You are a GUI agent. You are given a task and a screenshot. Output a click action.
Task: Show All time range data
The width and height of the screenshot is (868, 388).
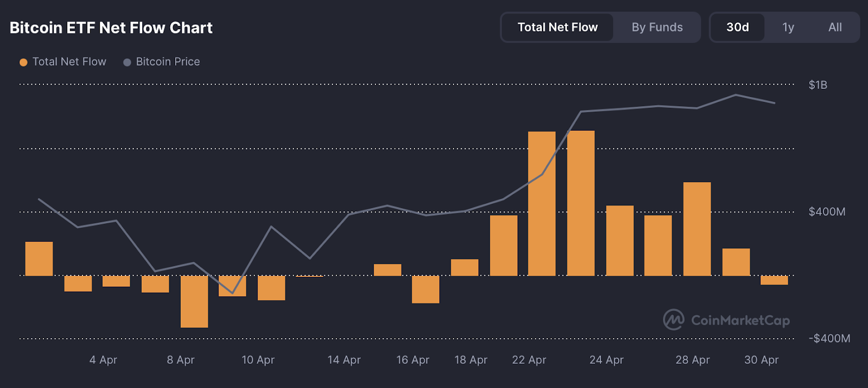tap(835, 27)
